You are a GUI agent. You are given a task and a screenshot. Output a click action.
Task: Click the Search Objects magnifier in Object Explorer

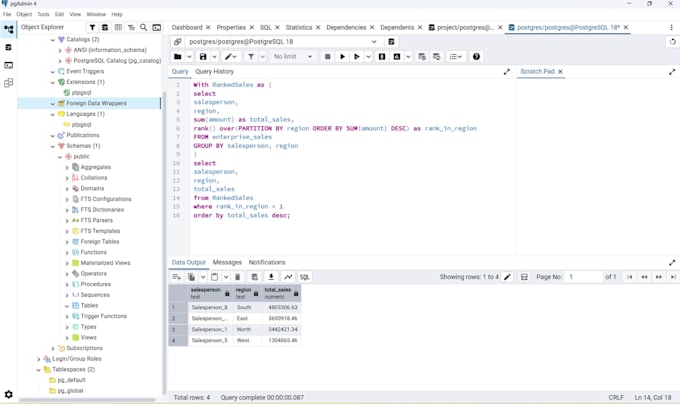pos(144,27)
